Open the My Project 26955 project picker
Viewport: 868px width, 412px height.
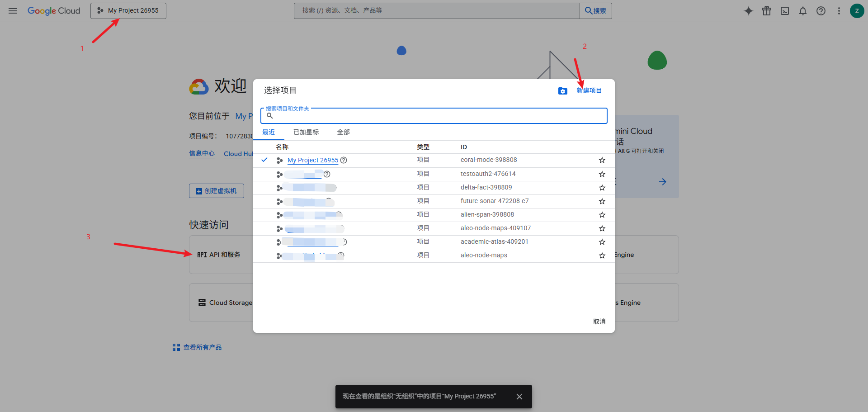pyautogui.click(x=128, y=11)
